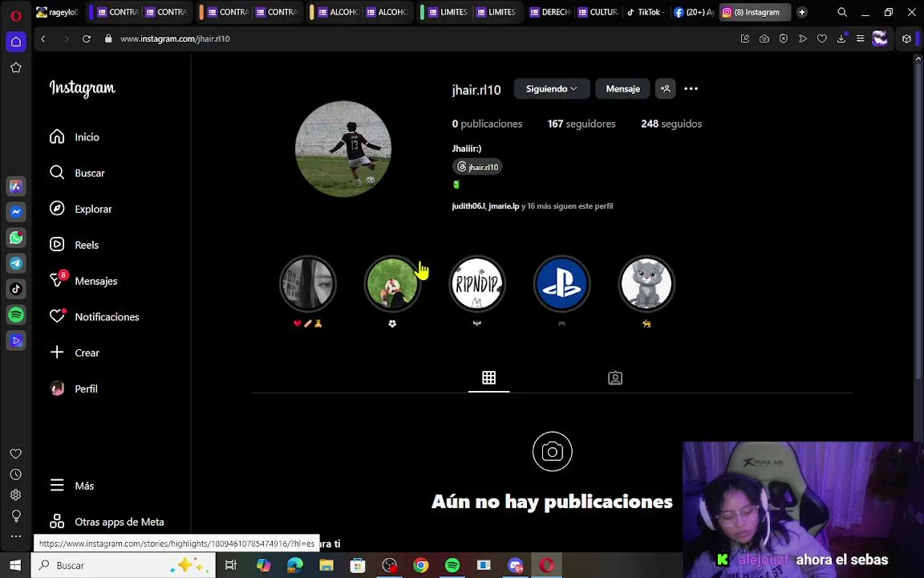Viewport: 924px width, 578px height.
Task: Click Crear to make a new post
Action: 75,352
